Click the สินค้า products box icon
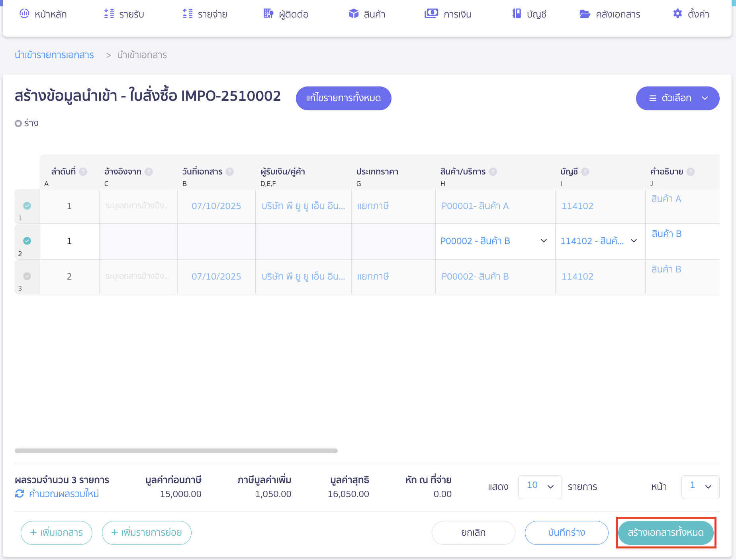The image size is (736, 560). (x=353, y=13)
